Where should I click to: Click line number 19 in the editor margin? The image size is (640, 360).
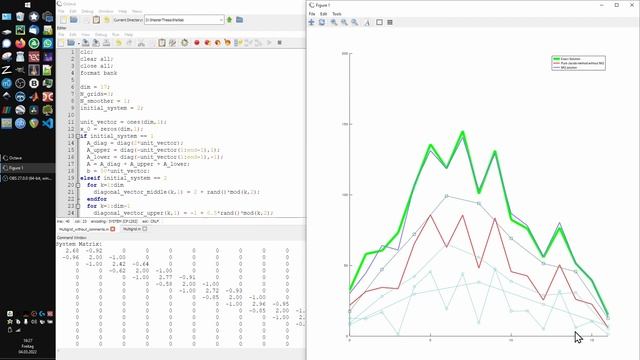71,178
